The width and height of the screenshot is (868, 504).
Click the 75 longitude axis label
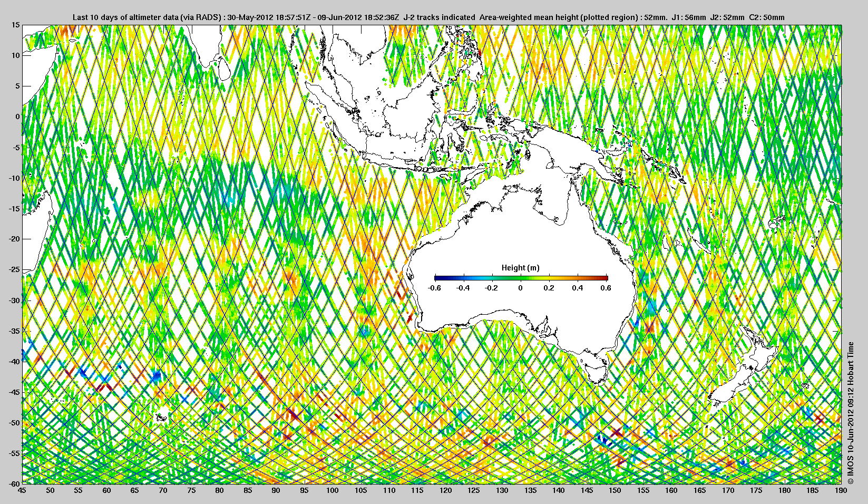(191, 490)
